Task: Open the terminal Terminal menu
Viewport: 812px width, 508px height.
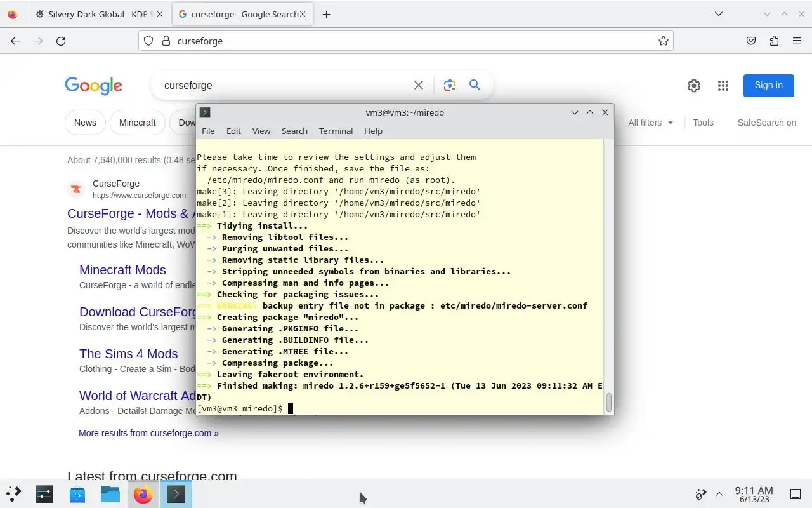Action: 336,131
